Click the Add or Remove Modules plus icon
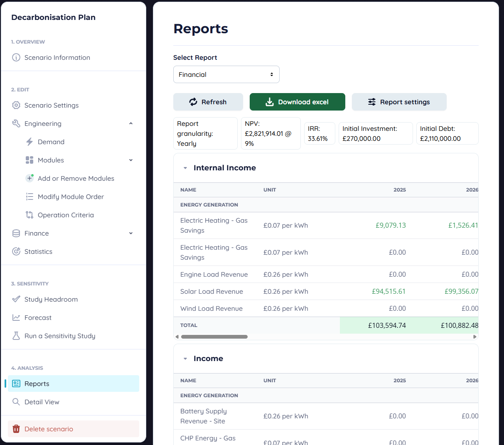This screenshot has height=445, width=504. tap(30, 179)
